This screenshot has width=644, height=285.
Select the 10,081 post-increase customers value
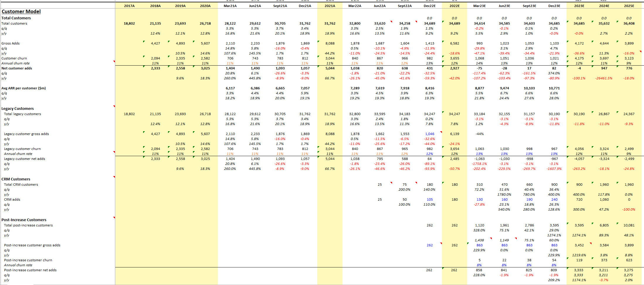(x=629, y=225)
